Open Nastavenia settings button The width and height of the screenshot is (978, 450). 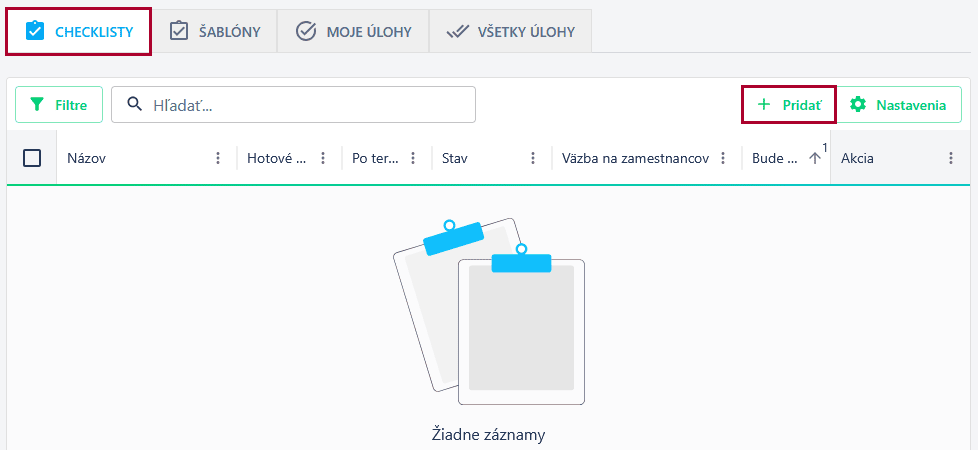[x=897, y=104]
